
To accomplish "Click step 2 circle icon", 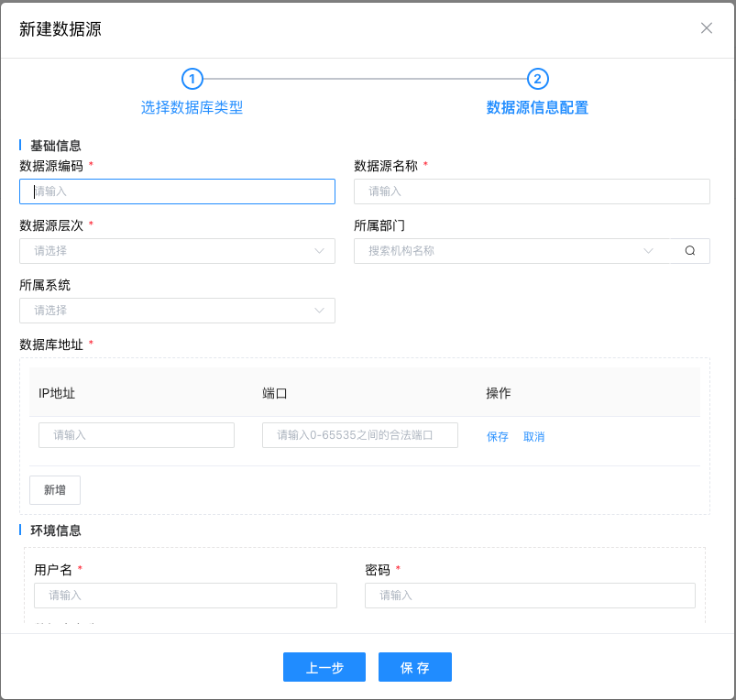I will coord(537,79).
